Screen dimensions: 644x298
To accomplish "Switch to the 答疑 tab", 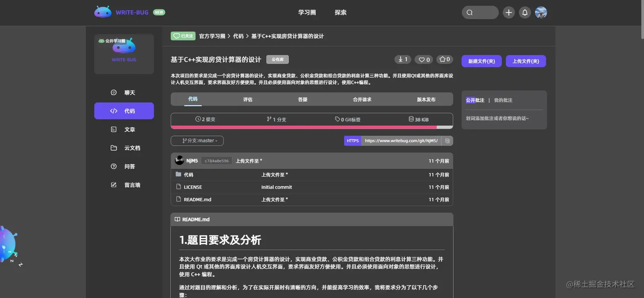I will pos(303,99).
